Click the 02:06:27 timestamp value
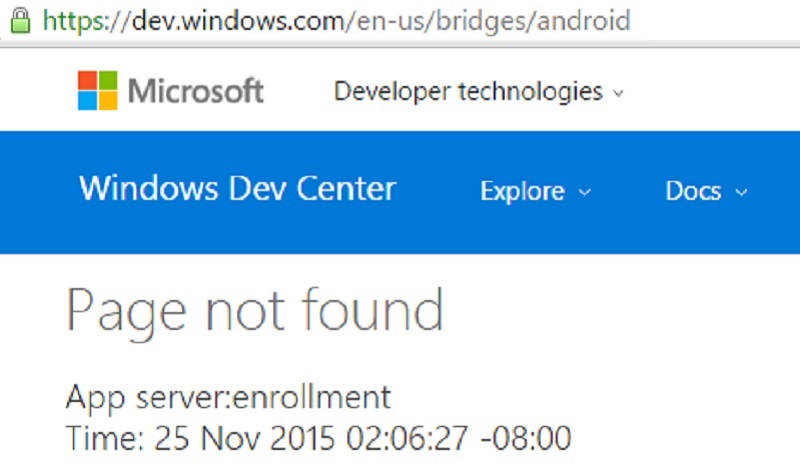This screenshot has height=471, width=800. (407, 438)
